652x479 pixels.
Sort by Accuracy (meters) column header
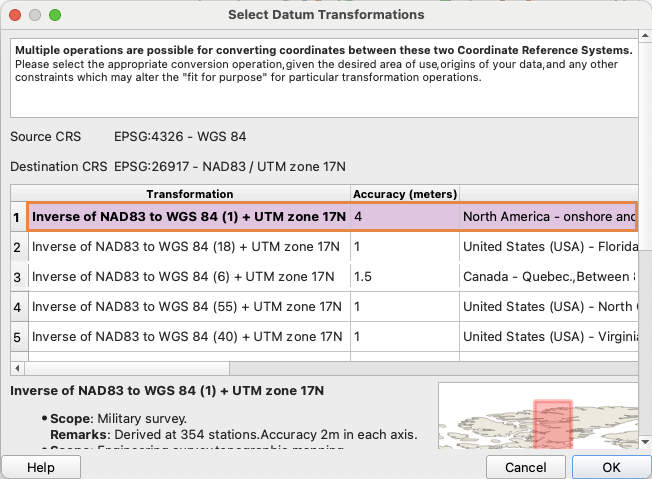tap(404, 194)
